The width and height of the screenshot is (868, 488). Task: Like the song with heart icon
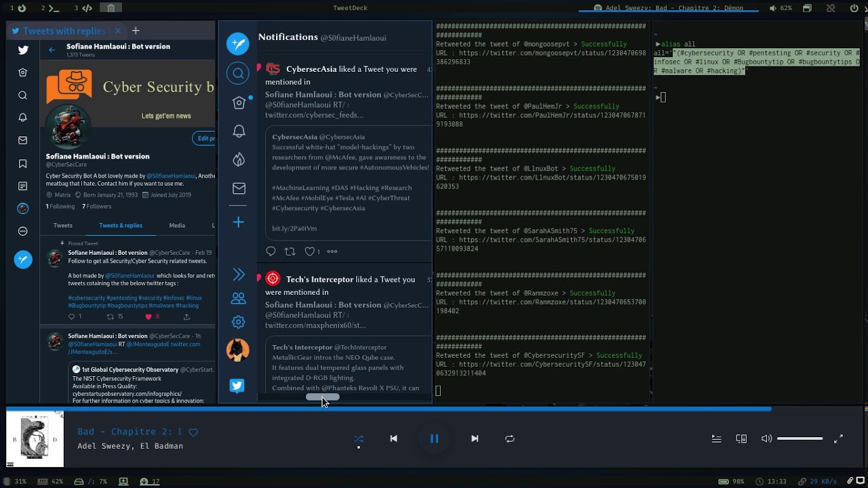point(193,432)
